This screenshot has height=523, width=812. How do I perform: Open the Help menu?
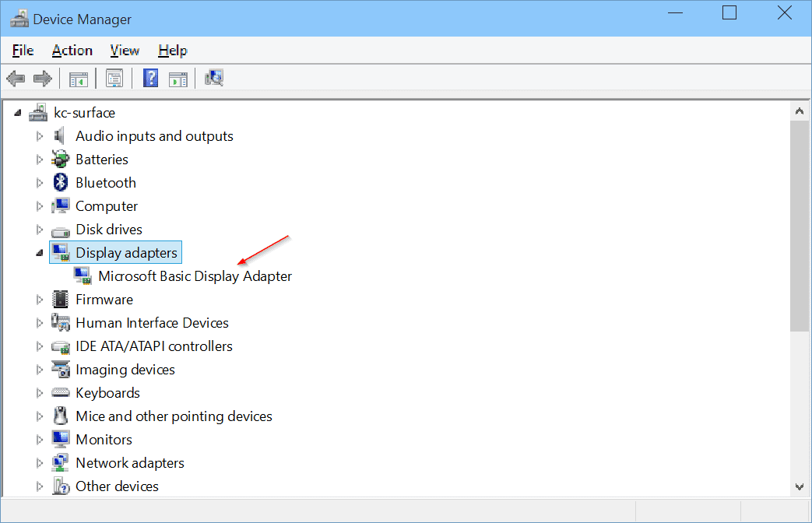pyautogui.click(x=173, y=51)
